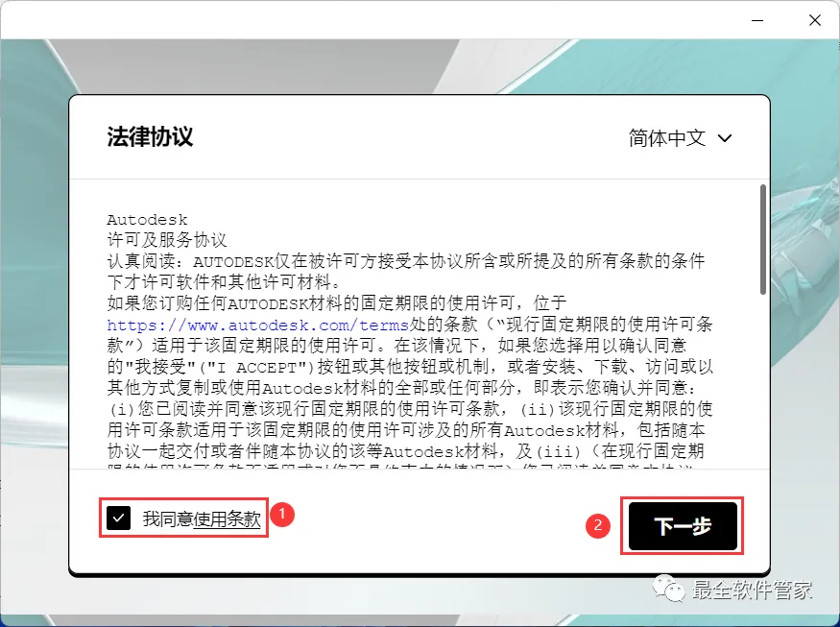Close the installer window

click(x=815, y=20)
